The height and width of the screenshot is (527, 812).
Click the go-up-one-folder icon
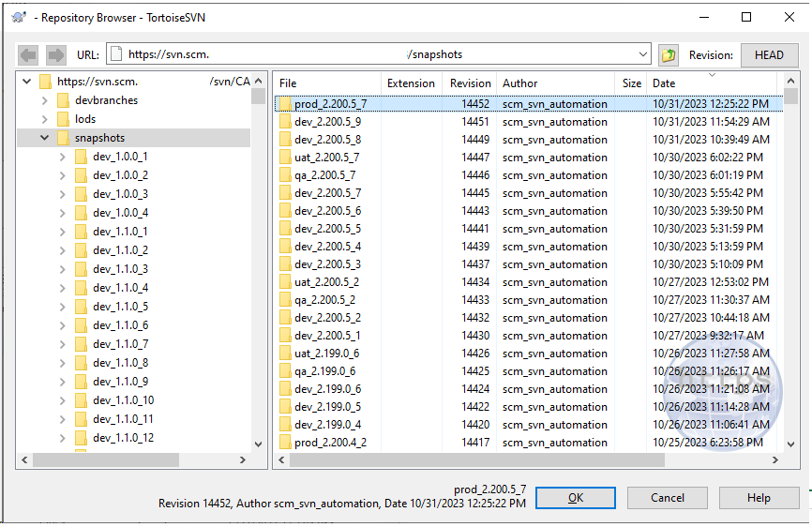pyautogui.click(x=669, y=55)
